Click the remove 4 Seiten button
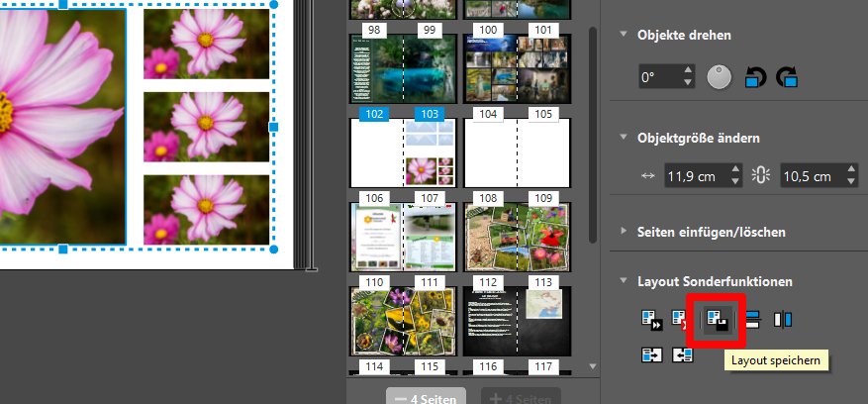This screenshot has width=868, height=404. (x=425, y=397)
